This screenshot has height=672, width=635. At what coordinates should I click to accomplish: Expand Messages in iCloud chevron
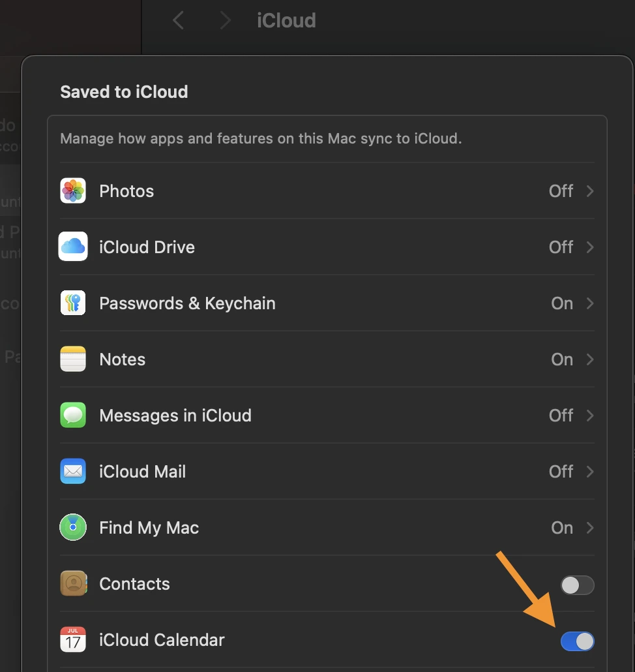589,416
